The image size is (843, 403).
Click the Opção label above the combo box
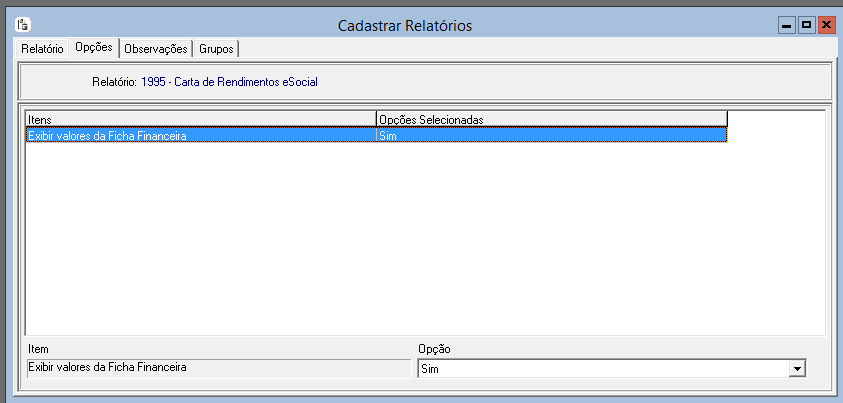click(x=434, y=349)
